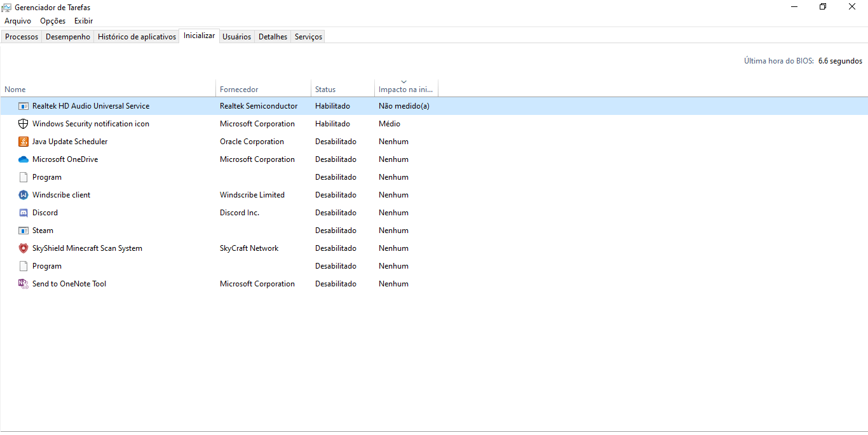Screen dimensions: 868x435
Task: Click the 'Realtek Semiconductor' vendor cell
Action: tap(259, 106)
